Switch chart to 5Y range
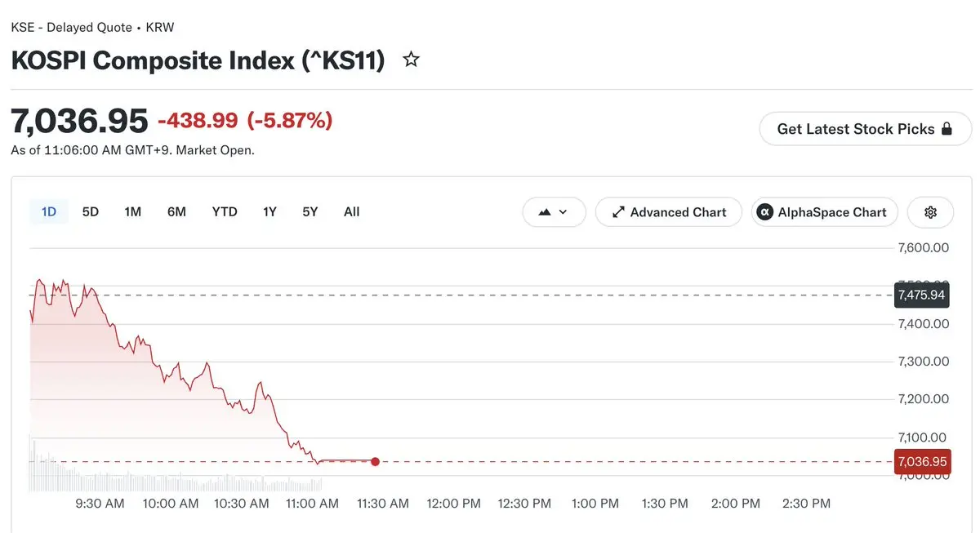This screenshot has width=980, height=533. pos(310,212)
